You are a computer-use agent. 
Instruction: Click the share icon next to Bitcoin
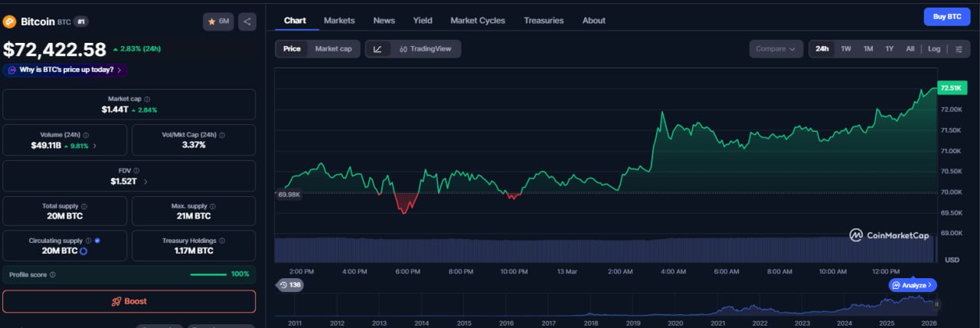click(247, 21)
